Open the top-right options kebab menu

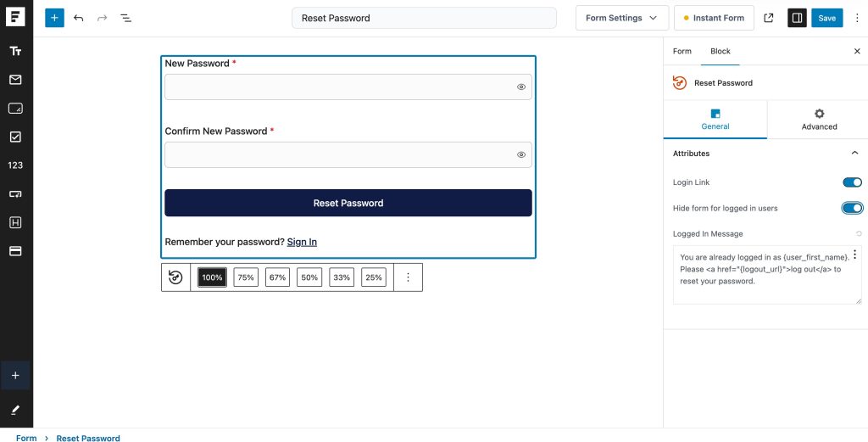(x=857, y=18)
